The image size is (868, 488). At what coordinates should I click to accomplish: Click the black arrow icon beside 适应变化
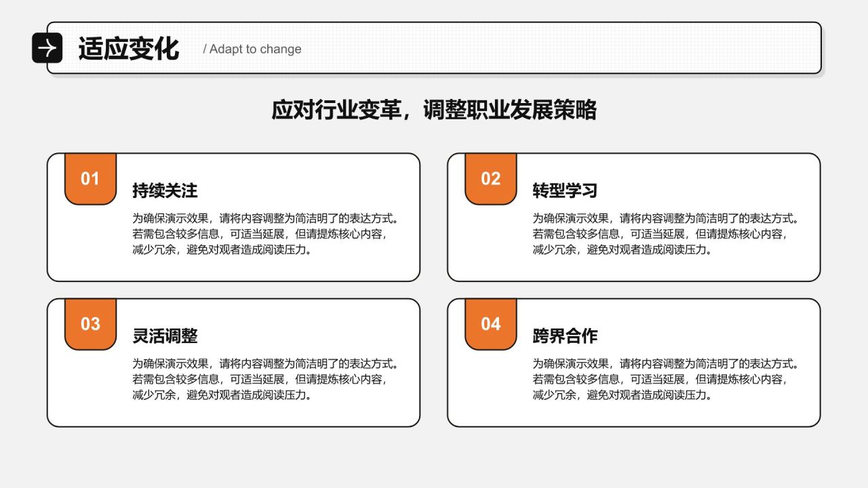[47, 48]
